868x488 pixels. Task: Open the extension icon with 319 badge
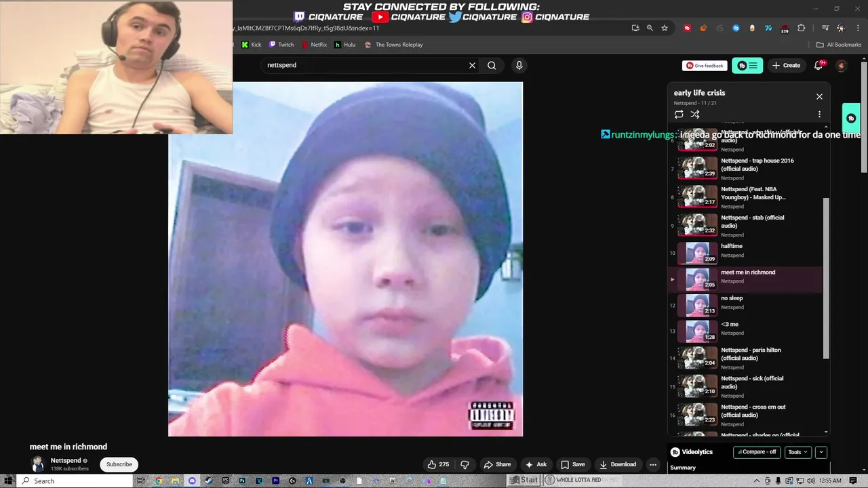point(785,28)
